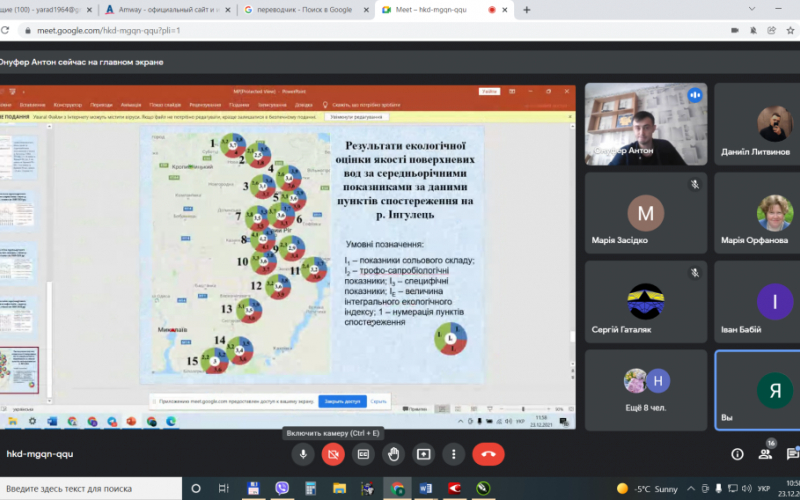
Task: Select the highlighted last slide thumbnail
Action: [x=19, y=370]
